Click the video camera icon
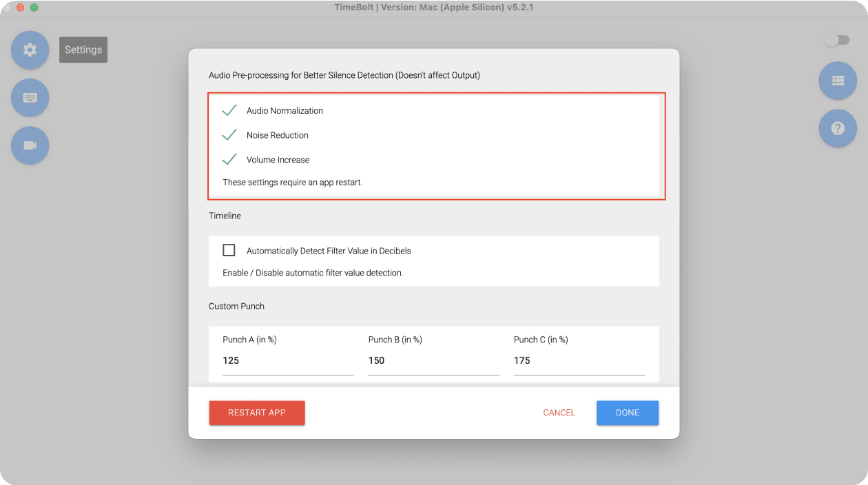 tap(30, 145)
